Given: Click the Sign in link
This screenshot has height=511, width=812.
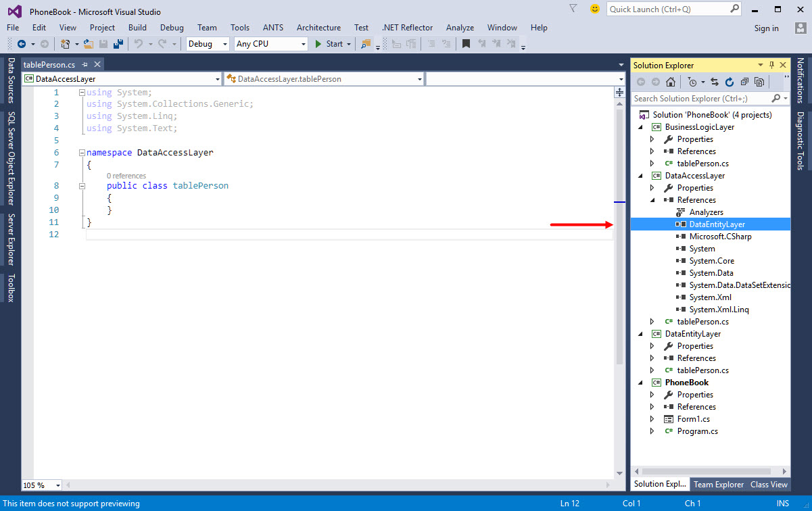Looking at the screenshot, I should [766, 28].
